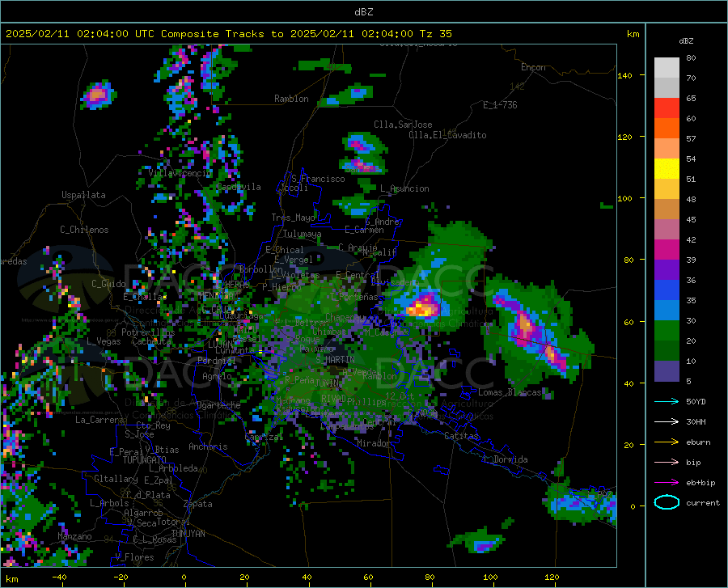This screenshot has width=728, height=588.
Task: Click the Gltallary map label
Action: pos(116,479)
